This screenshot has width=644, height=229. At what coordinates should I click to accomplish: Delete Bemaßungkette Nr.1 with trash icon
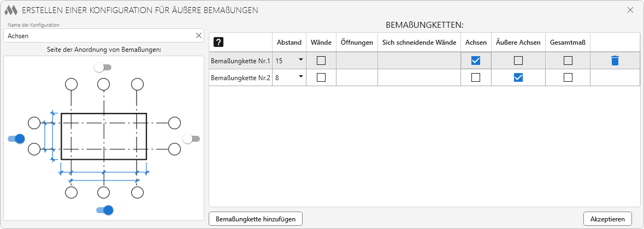coord(615,61)
